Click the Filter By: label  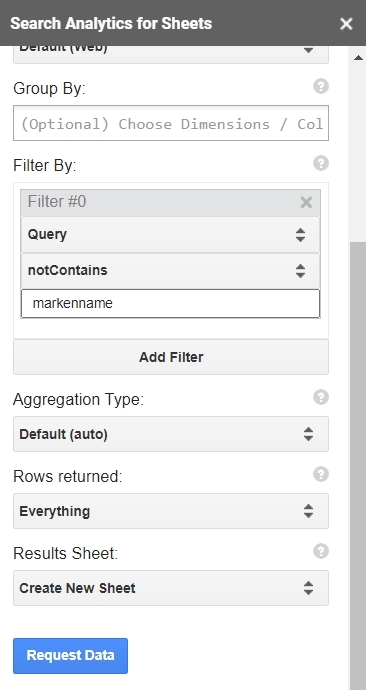44,165
